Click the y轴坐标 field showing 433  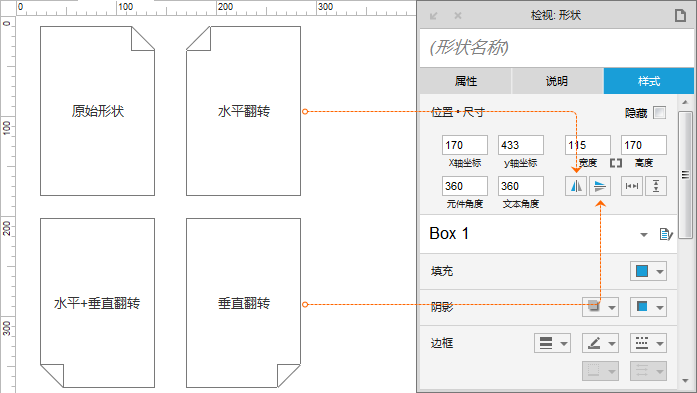click(521, 145)
